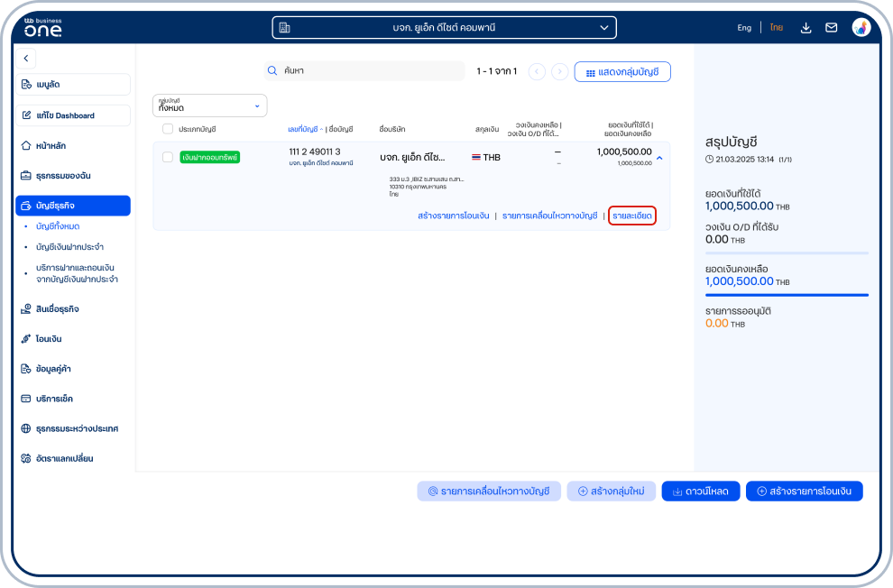Click the ttb business one logo

click(42, 27)
